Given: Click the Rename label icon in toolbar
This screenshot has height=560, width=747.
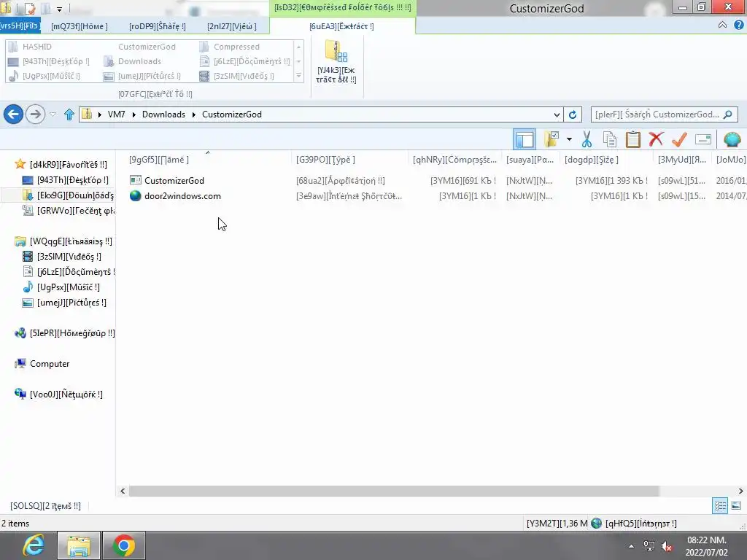Looking at the screenshot, I should [703, 139].
